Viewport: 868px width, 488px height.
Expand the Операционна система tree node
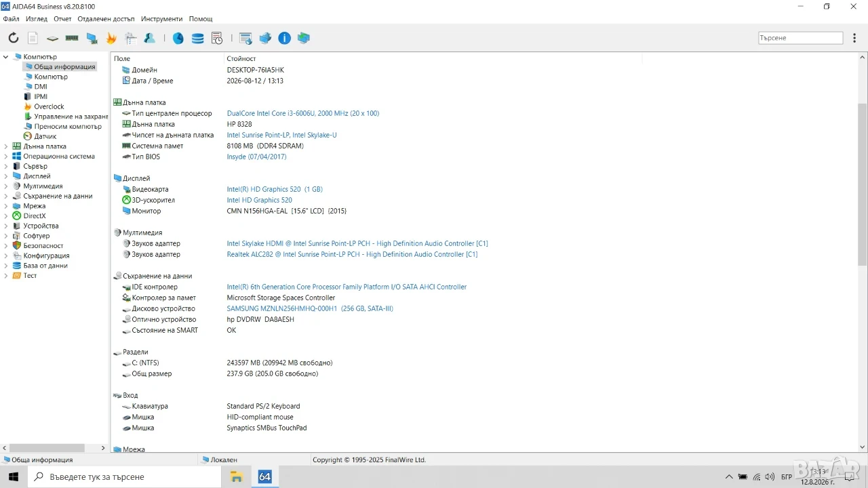click(x=6, y=157)
